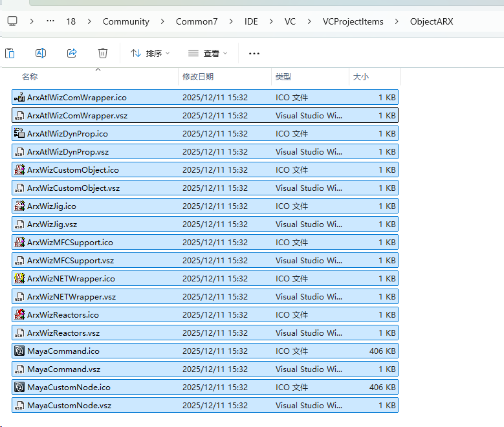504x427 pixels.
Task: Click the copy icon in toolbar
Action: click(x=10, y=53)
